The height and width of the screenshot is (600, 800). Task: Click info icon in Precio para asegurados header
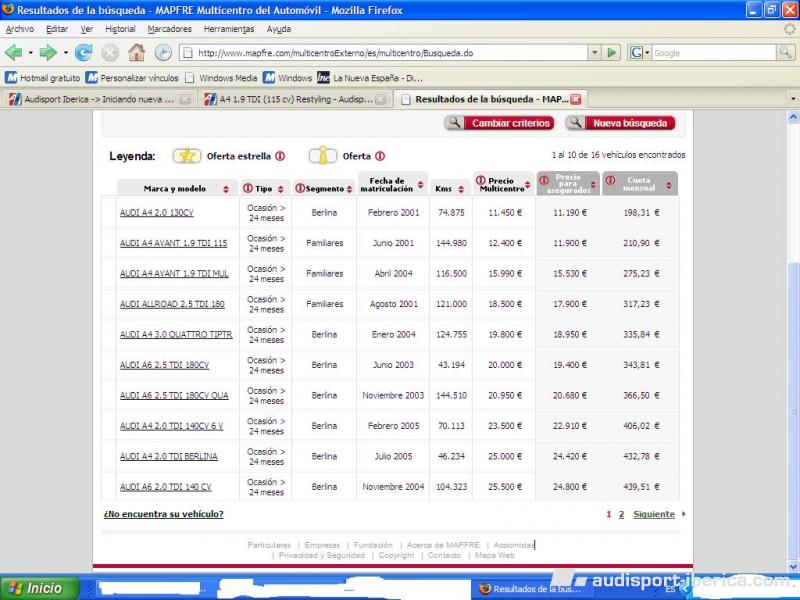pyautogui.click(x=544, y=180)
